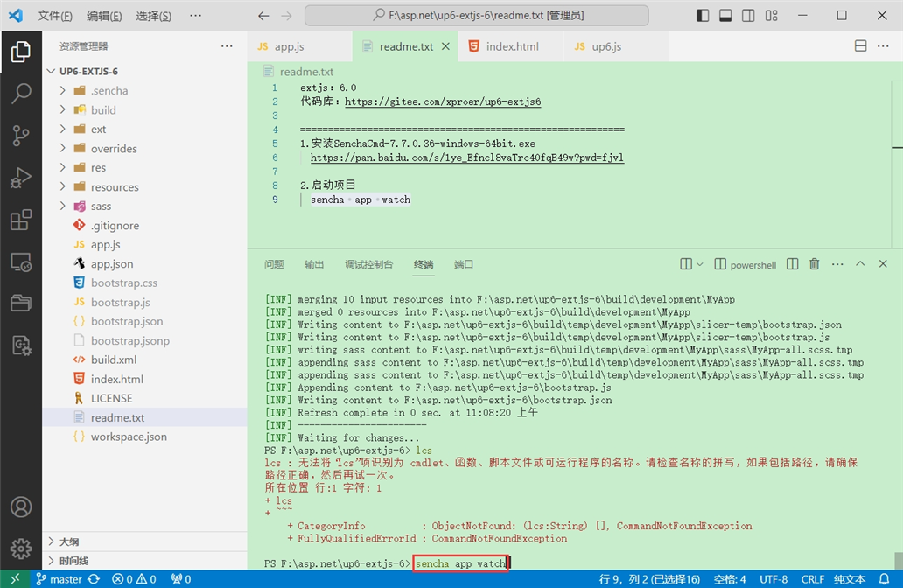Toggle the primary side bar layout button
Image resolution: width=903 pixels, height=588 pixels.
(x=703, y=16)
